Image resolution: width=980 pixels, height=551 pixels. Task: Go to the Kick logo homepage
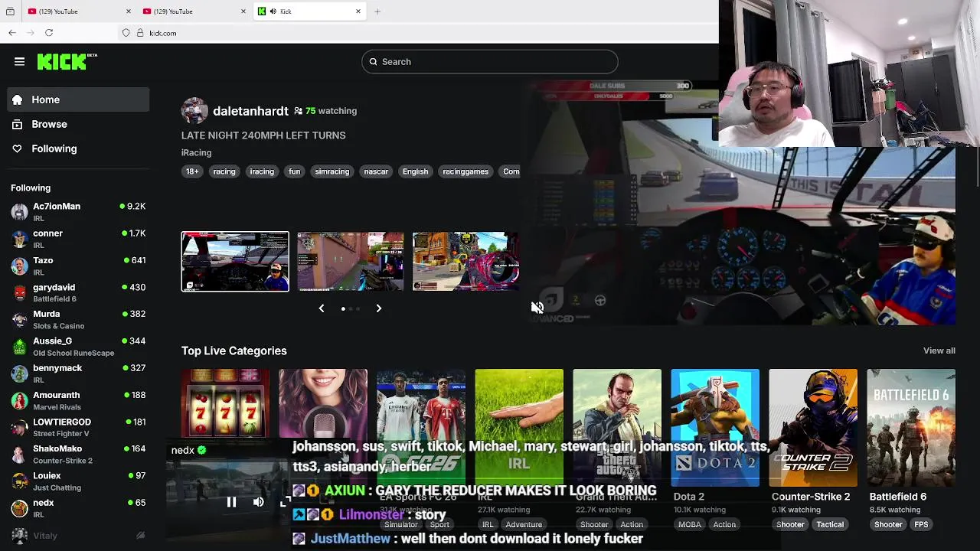tap(67, 62)
